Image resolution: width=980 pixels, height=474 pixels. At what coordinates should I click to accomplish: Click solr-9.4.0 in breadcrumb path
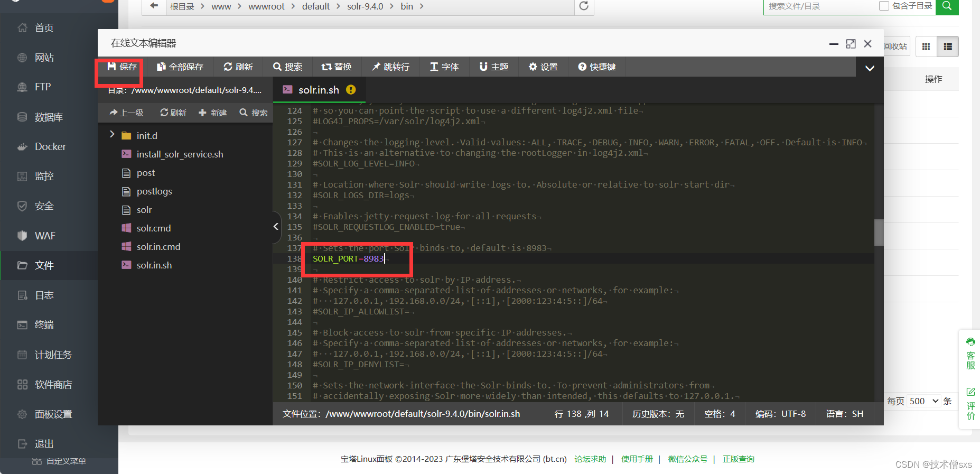(x=365, y=6)
